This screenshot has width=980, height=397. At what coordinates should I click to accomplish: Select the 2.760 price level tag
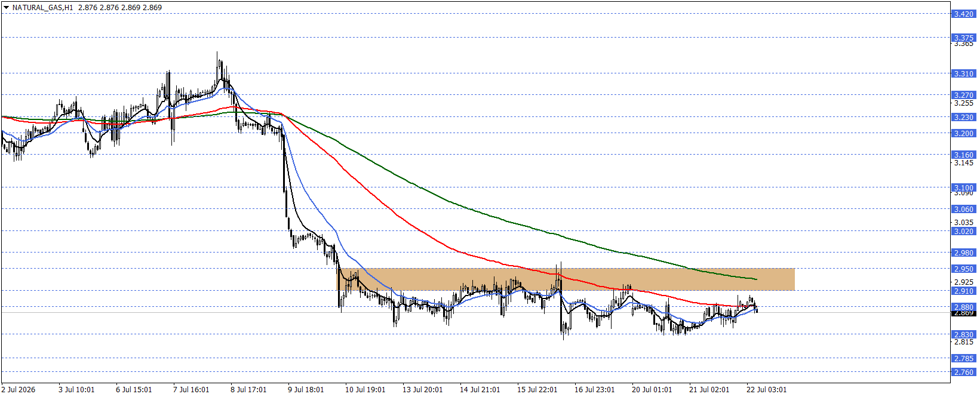pos(963,373)
